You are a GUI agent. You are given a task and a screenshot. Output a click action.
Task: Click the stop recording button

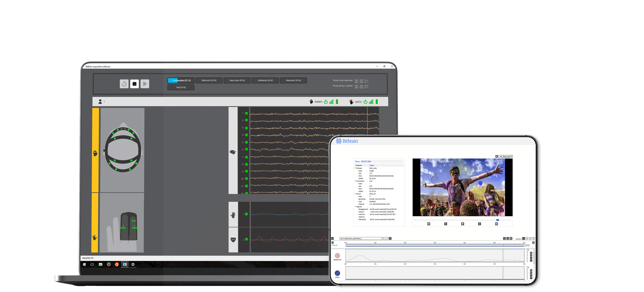tap(135, 84)
